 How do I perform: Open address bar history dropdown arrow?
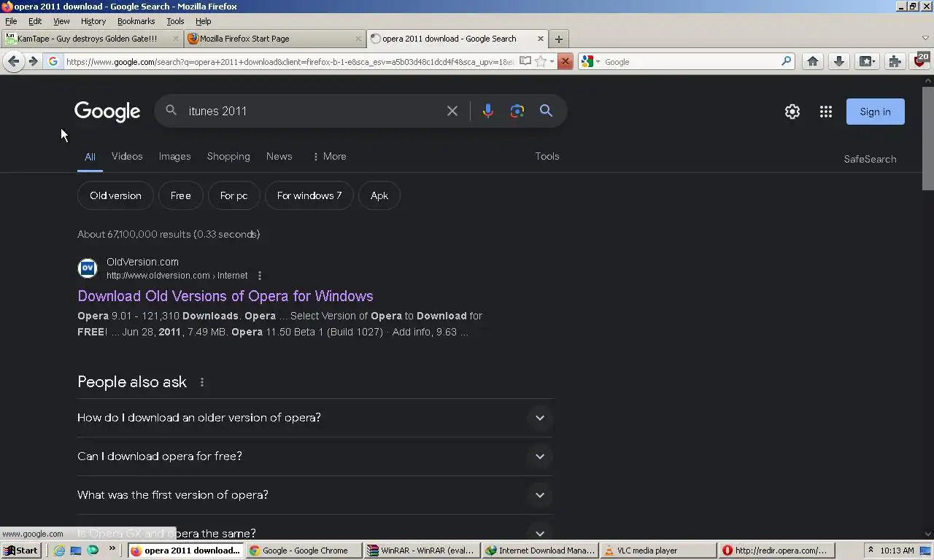tap(552, 62)
